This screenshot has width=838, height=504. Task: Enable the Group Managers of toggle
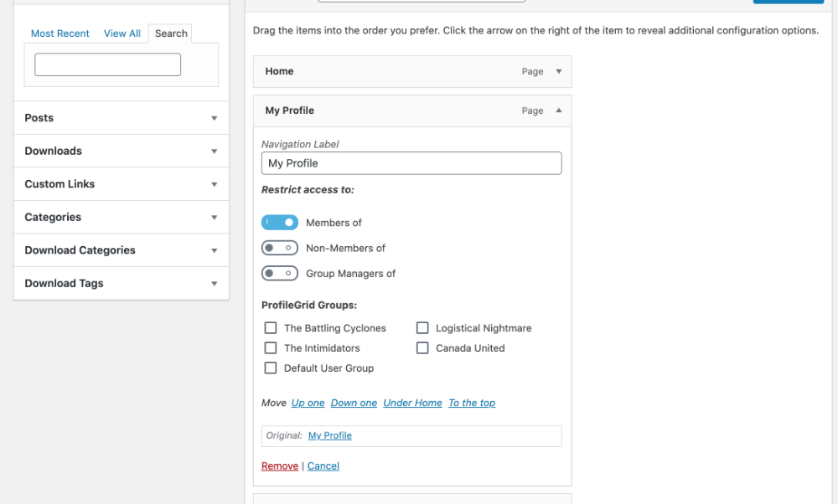pyautogui.click(x=280, y=273)
